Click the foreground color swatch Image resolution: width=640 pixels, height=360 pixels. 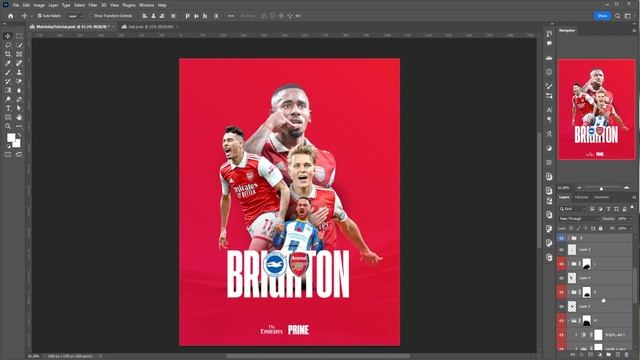coord(11,138)
